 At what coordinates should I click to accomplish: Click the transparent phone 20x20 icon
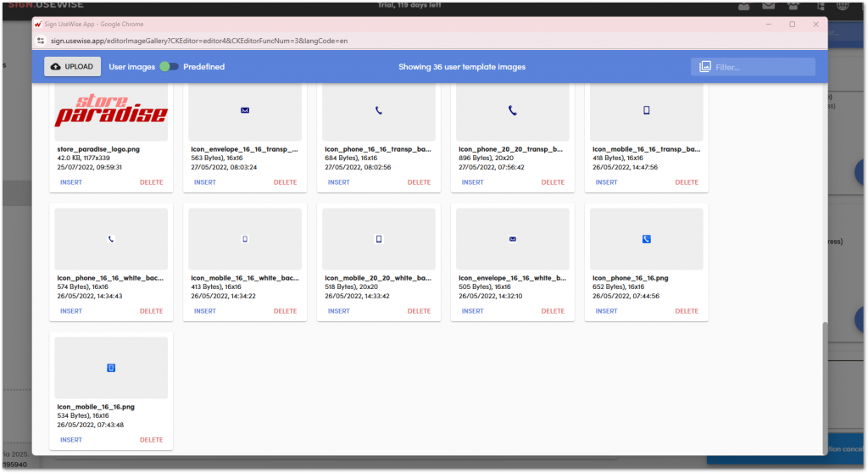[512, 110]
